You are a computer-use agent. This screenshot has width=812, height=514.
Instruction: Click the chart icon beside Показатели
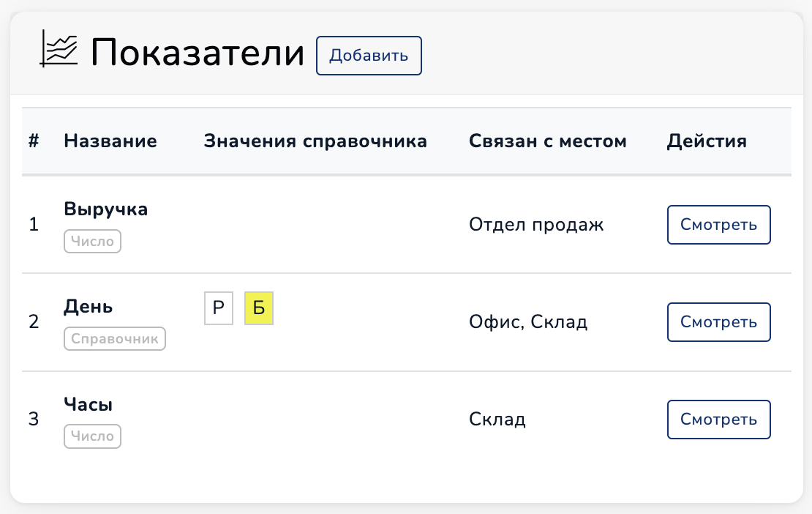(59, 49)
